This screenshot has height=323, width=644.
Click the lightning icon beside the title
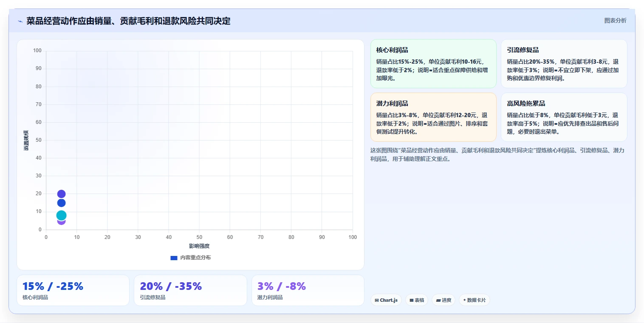click(20, 21)
